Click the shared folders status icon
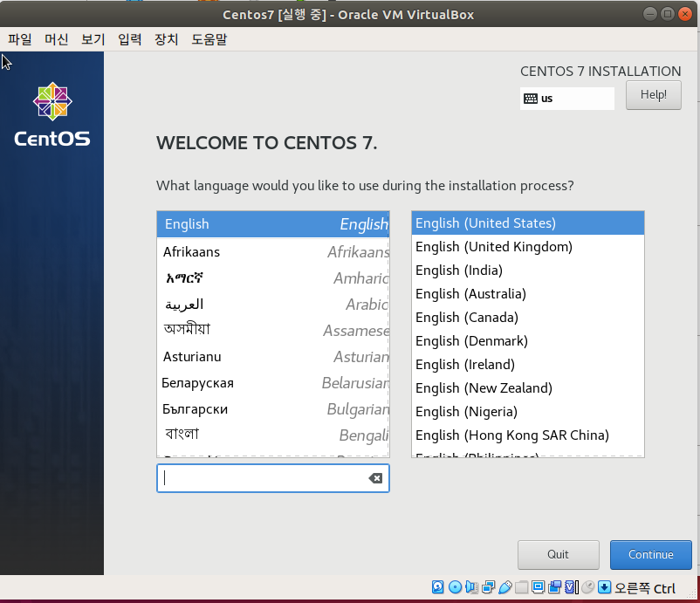 (521, 587)
